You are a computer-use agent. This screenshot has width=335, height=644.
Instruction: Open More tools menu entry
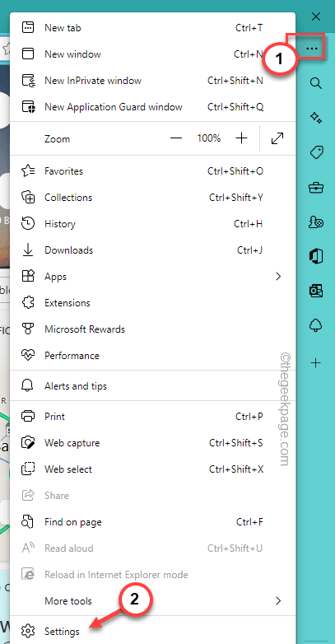153,601
